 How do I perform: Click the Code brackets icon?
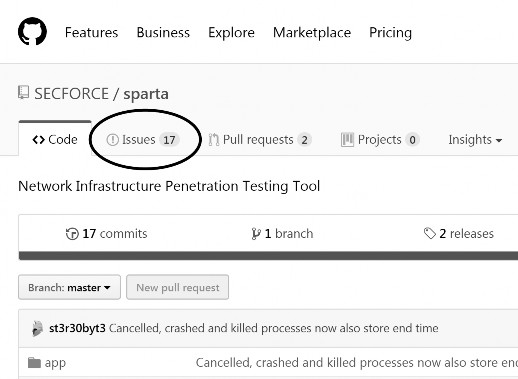38,140
